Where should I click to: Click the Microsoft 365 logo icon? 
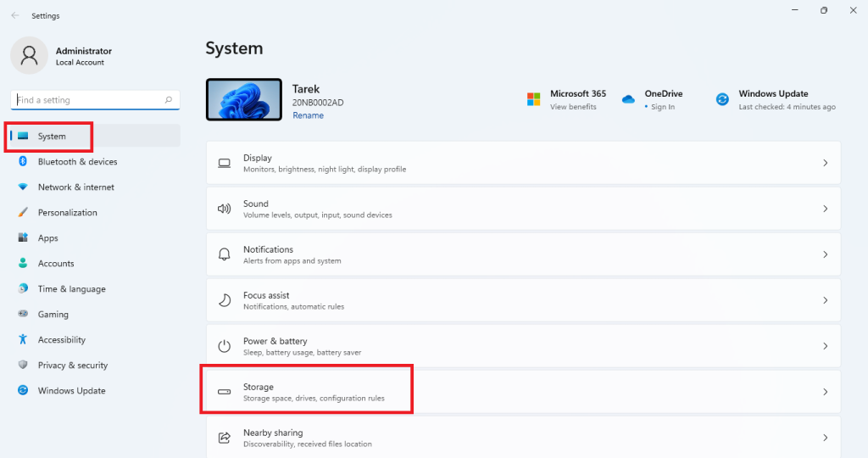pyautogui.click(x=534, y=99)
